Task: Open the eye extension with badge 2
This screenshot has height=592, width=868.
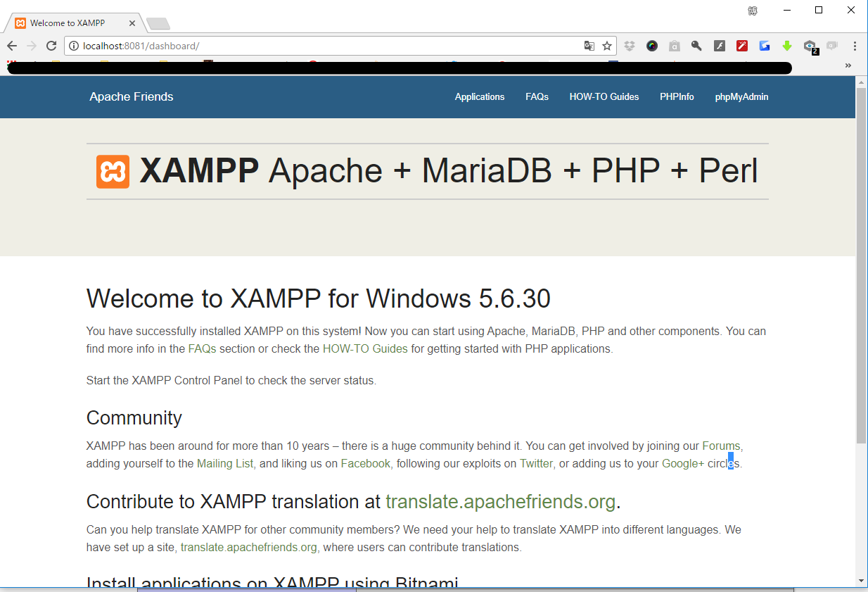Action: point(810,46)
